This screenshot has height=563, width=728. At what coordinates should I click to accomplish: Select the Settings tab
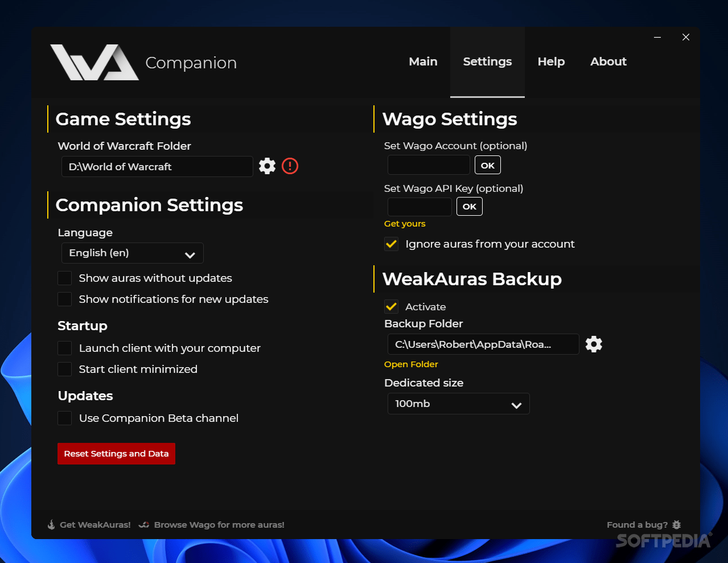487,61
